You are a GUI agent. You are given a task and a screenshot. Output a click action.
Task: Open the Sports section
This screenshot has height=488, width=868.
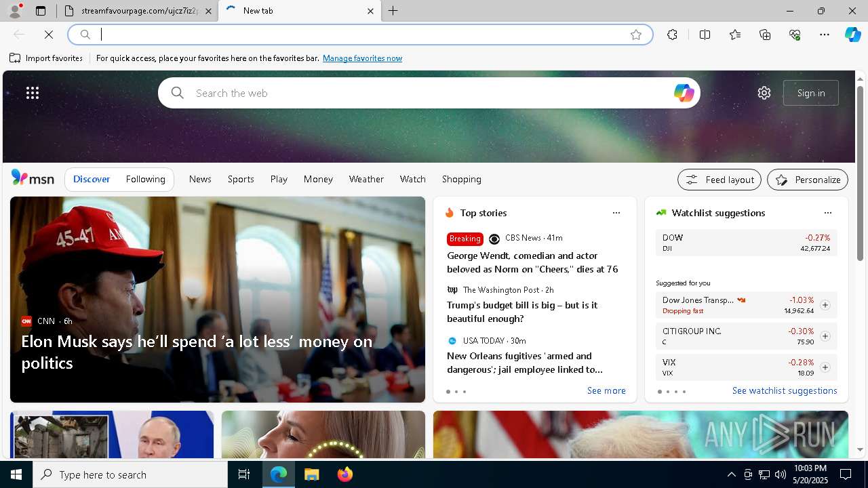pyautogui.click(x=241, y=179)
